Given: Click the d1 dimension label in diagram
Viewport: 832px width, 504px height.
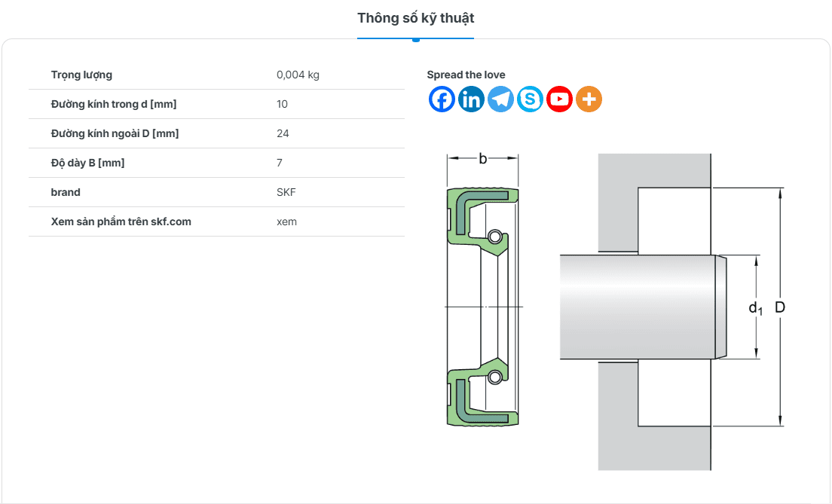Looking at the screenshot, I should point(755,308).
